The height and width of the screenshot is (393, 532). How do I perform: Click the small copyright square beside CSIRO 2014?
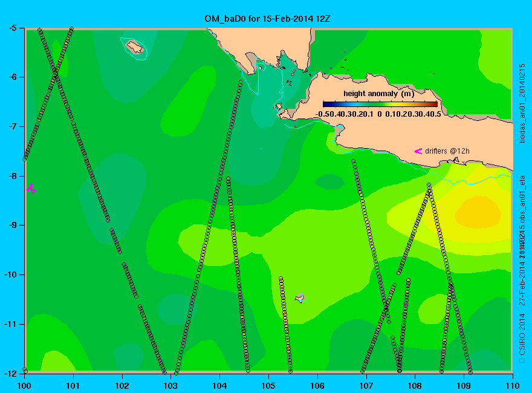pos(522,360)
